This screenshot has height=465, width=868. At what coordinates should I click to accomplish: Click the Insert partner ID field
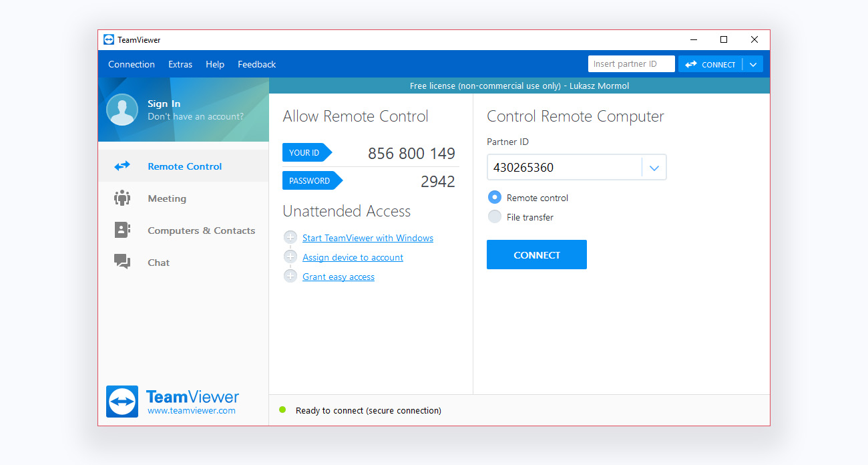[x=630, y=64]
